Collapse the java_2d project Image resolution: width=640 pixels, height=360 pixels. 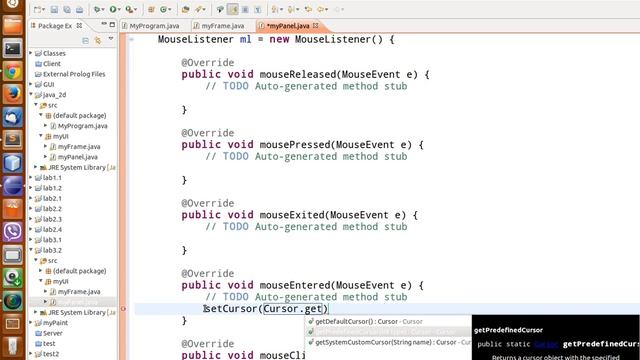[31, 94]
